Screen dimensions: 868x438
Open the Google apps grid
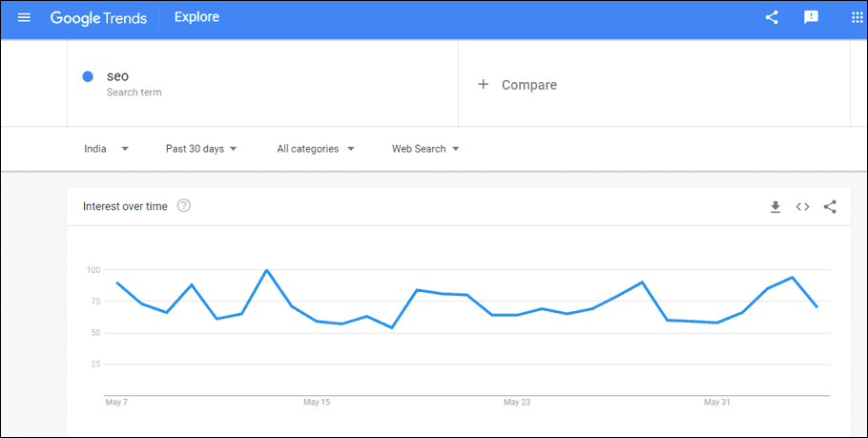tap(857, 18)
